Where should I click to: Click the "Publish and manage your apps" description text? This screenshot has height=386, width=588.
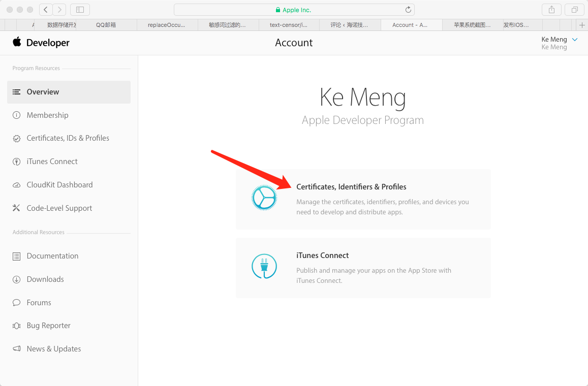pyautogui.click(x=374, y=275)
